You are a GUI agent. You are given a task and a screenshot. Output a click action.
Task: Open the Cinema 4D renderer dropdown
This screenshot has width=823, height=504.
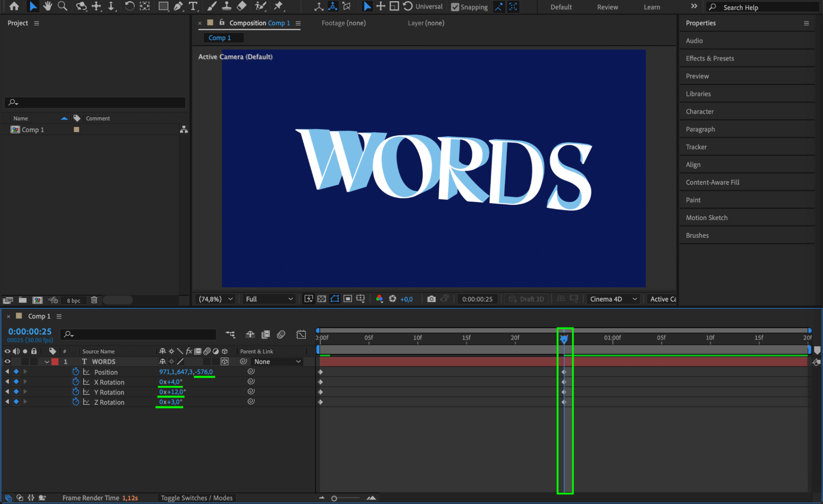tap(613, 299)
